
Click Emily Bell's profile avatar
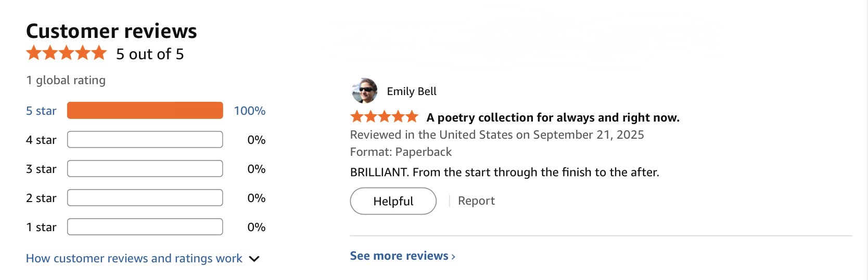364,91
